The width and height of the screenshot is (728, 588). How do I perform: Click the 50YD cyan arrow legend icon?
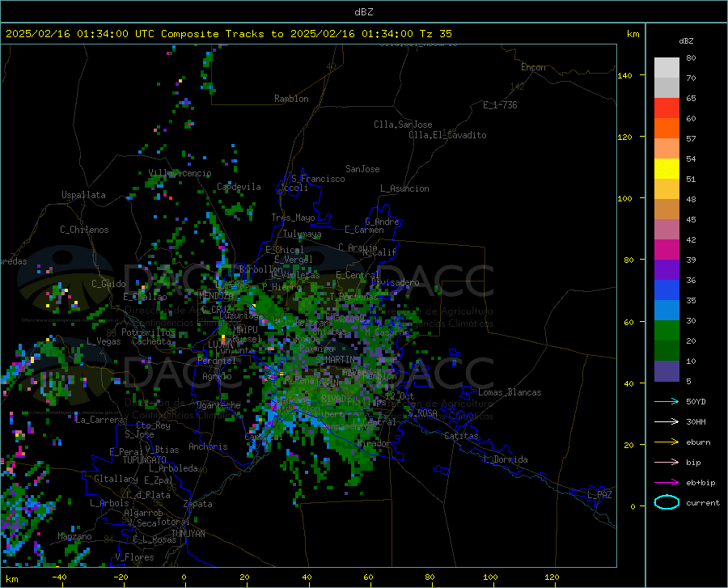point(667,401)
